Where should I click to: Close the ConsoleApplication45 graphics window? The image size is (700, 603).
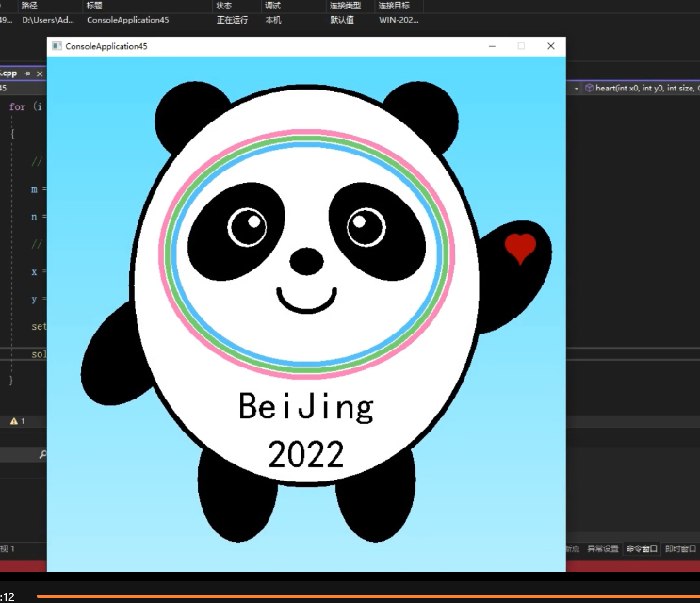click(551, 46)
